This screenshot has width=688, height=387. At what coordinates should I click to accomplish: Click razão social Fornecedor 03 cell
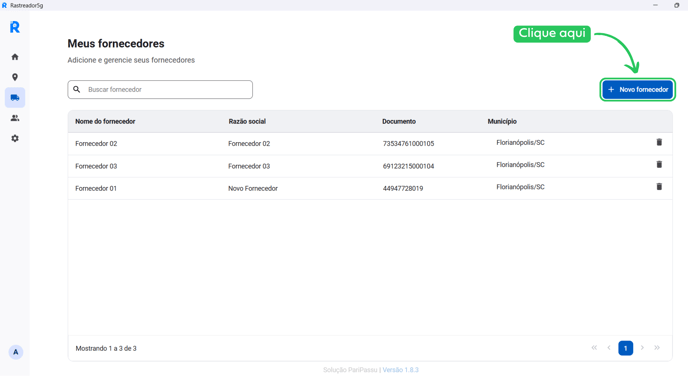point(249,166)
